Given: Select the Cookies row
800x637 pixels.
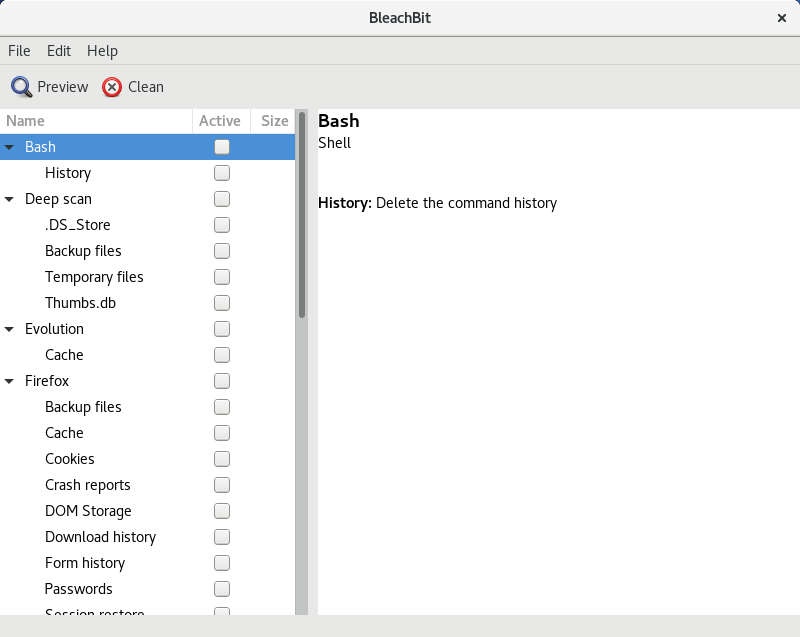Looking at the screenshot, I should pyautogui.click(x=147, y=459).
